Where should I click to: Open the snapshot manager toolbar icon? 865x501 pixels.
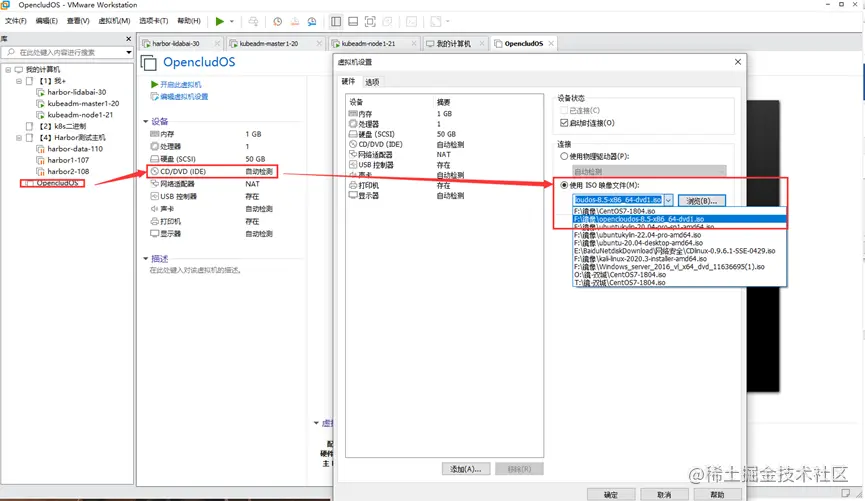coord(312,22)
